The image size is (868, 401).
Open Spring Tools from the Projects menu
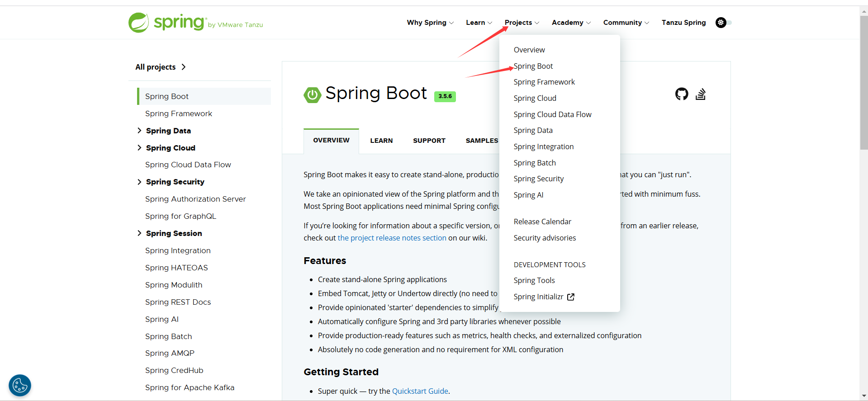(x=534, y=280)
